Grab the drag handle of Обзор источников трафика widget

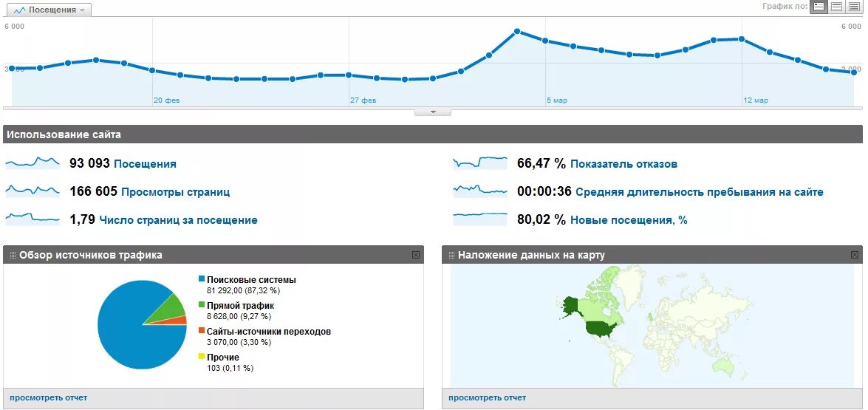[x=13, y=255]
